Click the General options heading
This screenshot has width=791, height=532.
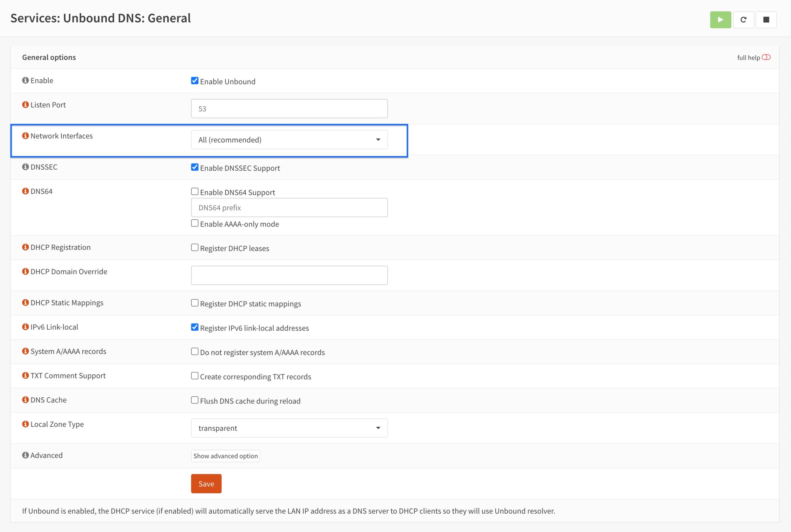click(49, 57)
